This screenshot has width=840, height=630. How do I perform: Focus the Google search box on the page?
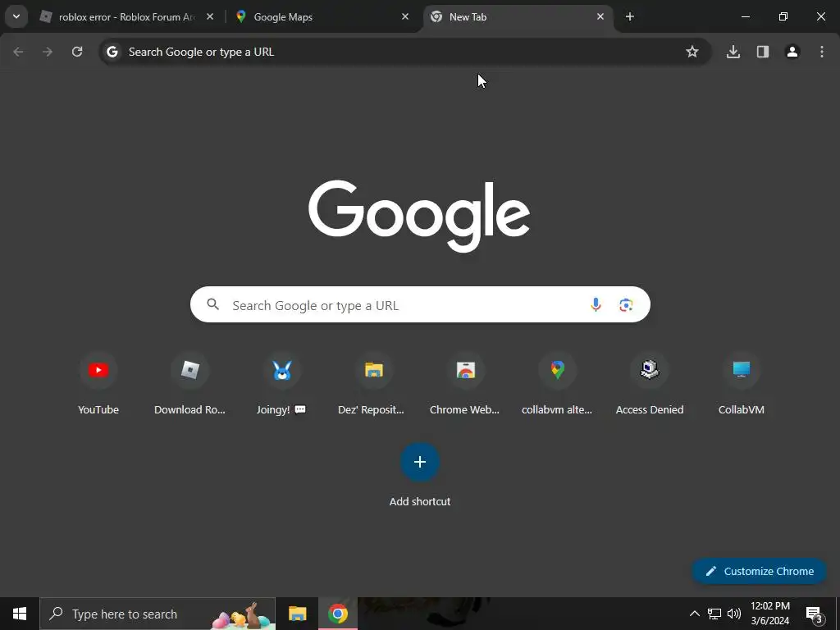coord(420,304)
